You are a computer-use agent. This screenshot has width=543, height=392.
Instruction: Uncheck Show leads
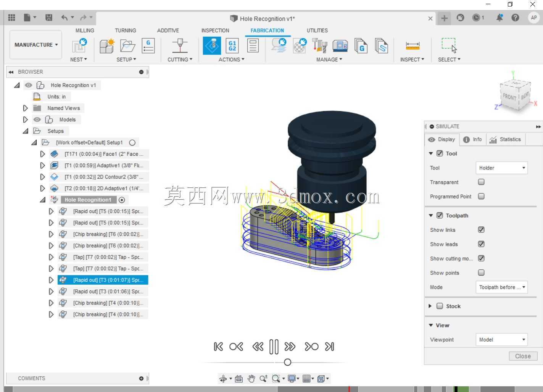[x=481, y=244]
